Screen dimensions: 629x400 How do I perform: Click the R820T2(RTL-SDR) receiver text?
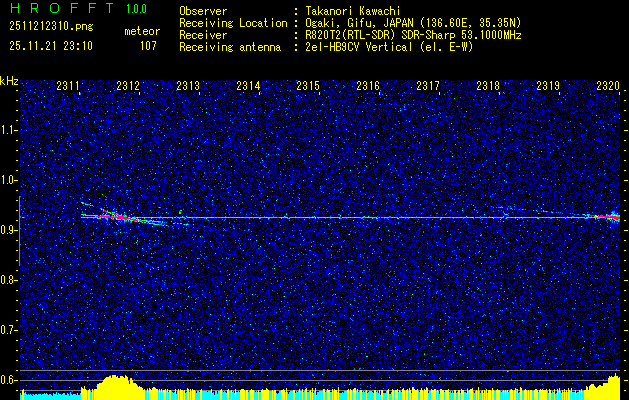tap(413, 35)
